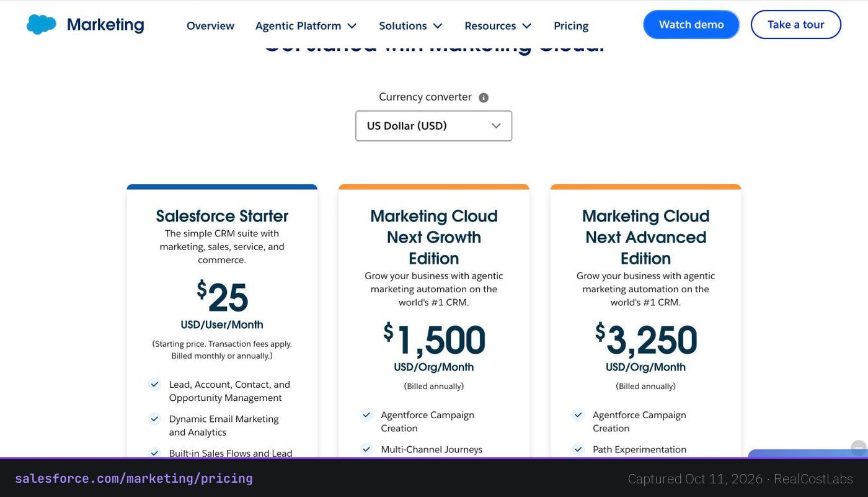Click the $1,500 price text
Screen dimensions: 868x497
pos(434,339)
